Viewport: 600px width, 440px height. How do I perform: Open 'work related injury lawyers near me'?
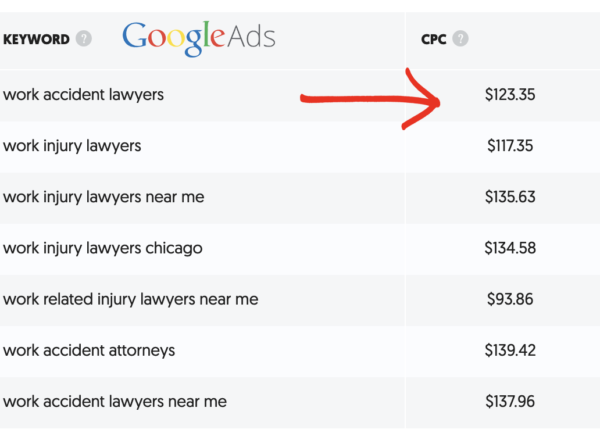click(130, 299)
